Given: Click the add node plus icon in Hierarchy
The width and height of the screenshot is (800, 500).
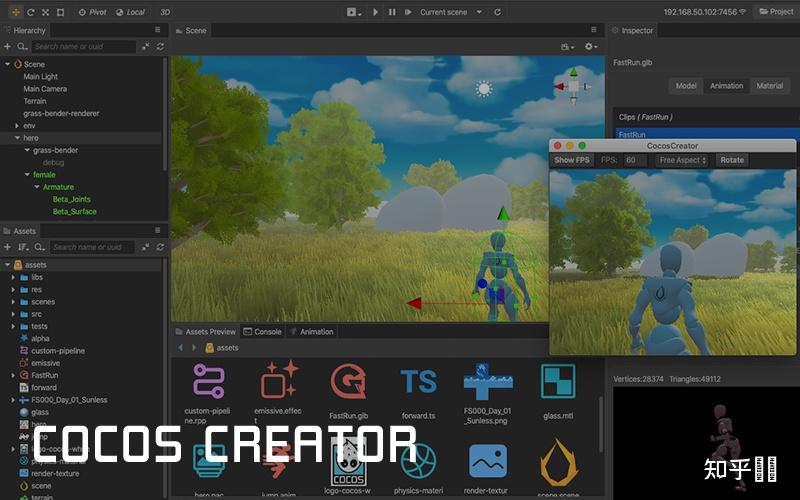Looking at the screenshot, I should pyautogui.click(x=7, y=46).
